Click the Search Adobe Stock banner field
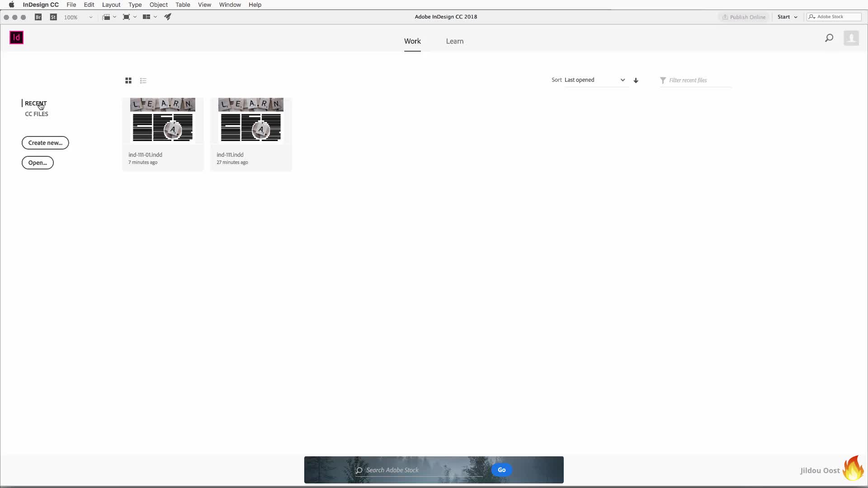This screenshot has height=488, width=868. point(419,470)
